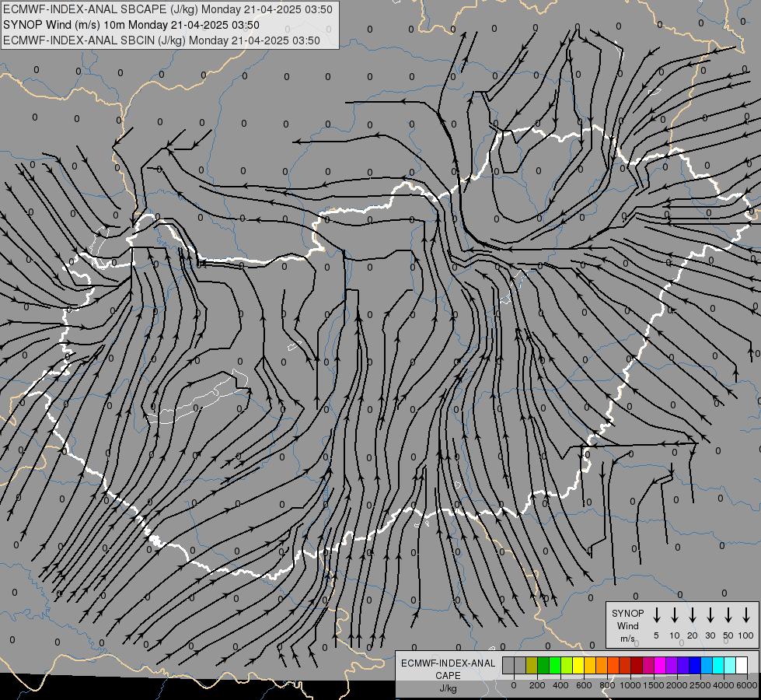This screenshot has height=700, width=761.
Task: Pick the pure yellow CAPE legend swatch
Action: pyautogui.click(x=578, y=665)
